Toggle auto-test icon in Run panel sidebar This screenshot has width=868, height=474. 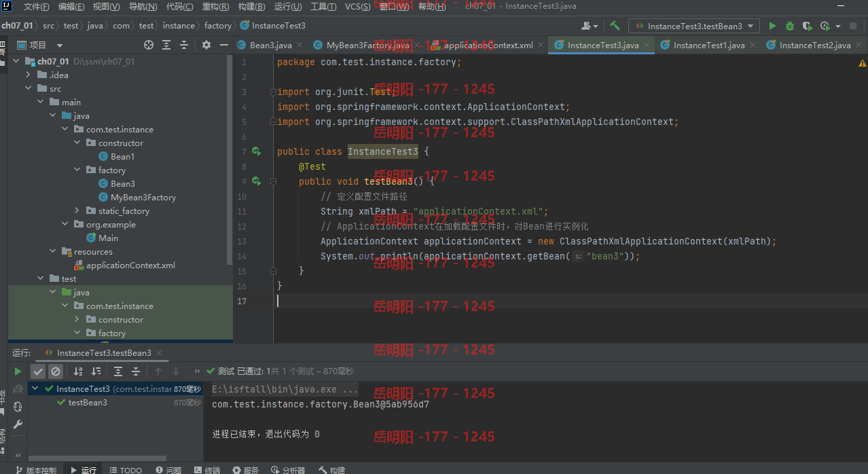(x=18, y=407)
